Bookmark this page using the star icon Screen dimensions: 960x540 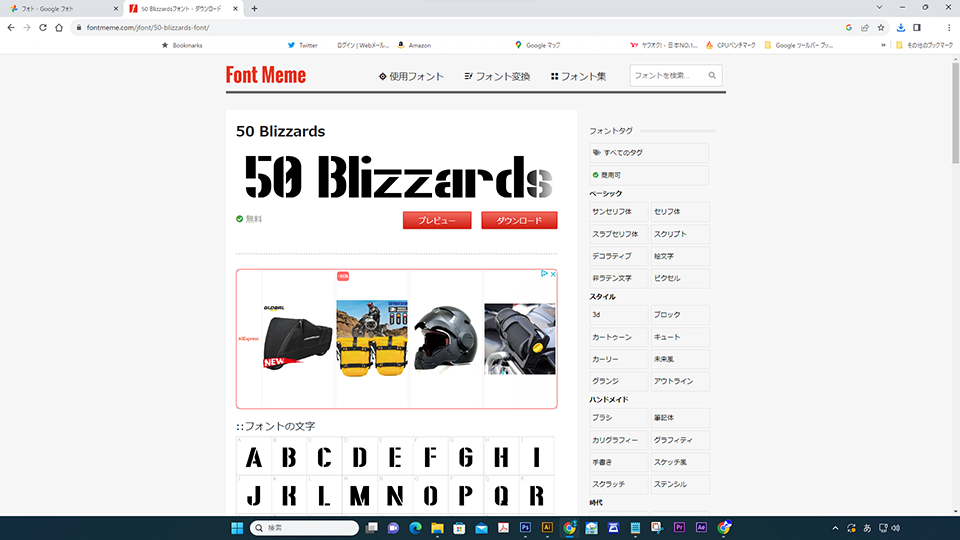click(881, 28)
